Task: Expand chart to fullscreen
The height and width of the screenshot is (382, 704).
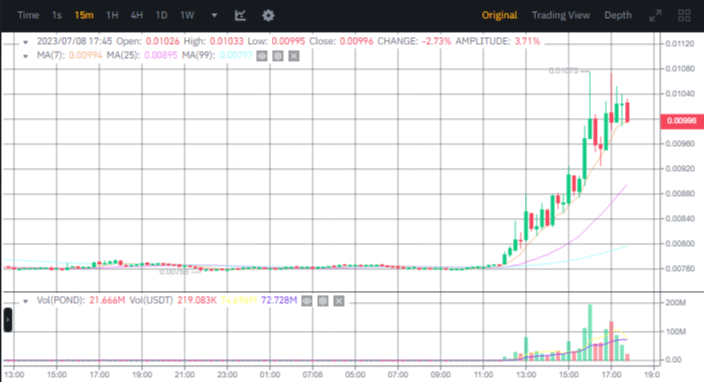Action: tap(655, 15)
